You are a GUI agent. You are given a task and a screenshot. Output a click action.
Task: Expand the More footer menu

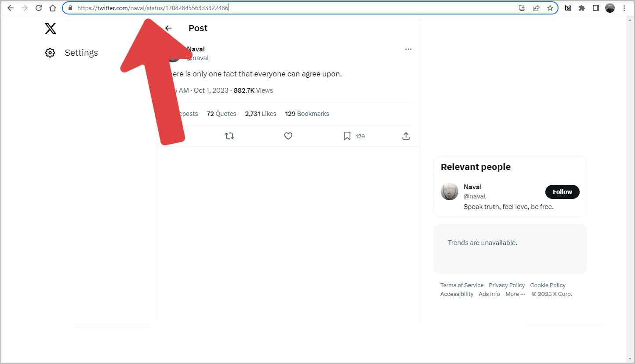(x=515, y=294)
